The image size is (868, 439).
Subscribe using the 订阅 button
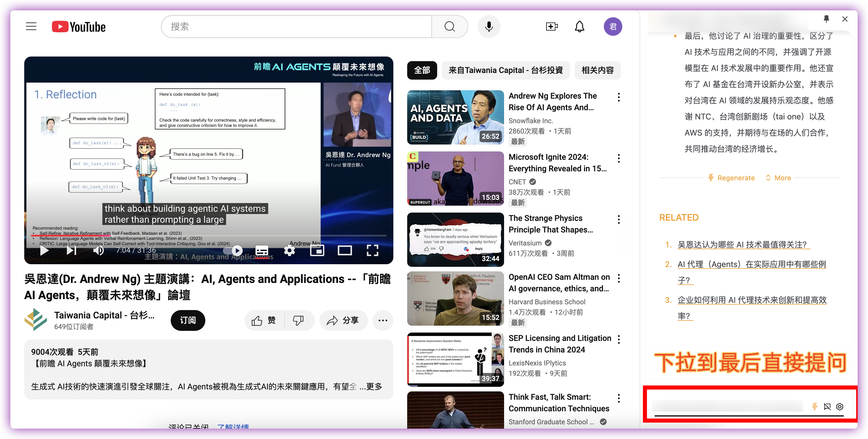188,320
